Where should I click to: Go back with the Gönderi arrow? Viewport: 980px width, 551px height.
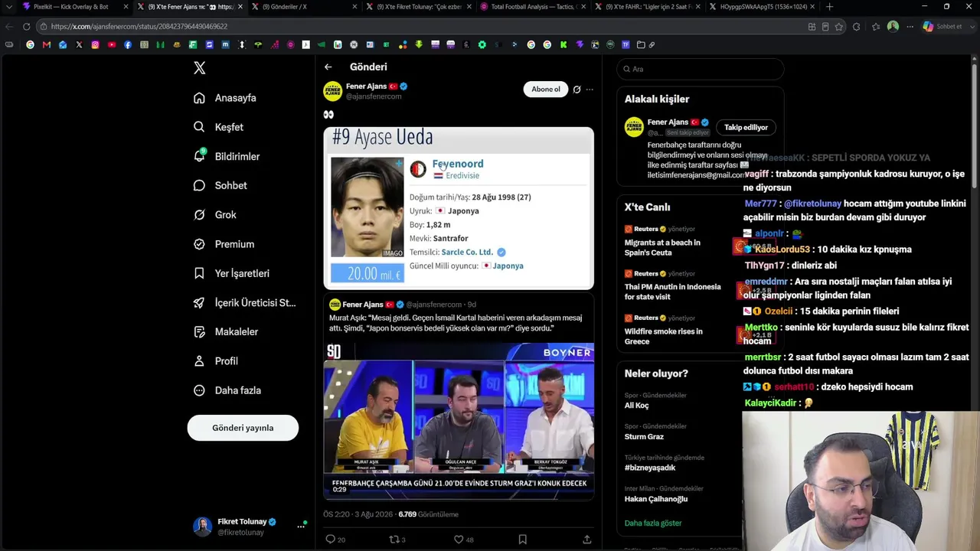328,67
